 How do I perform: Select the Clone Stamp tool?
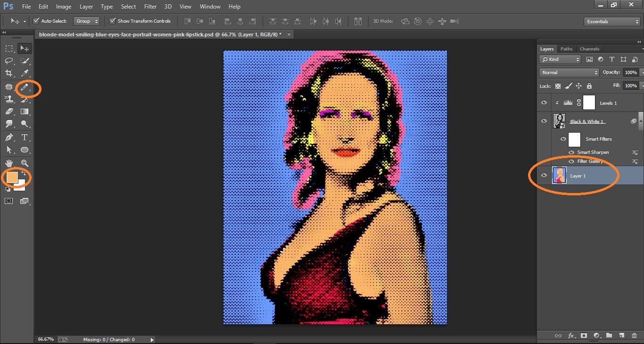pyautogui.click(x=8, y=99)
